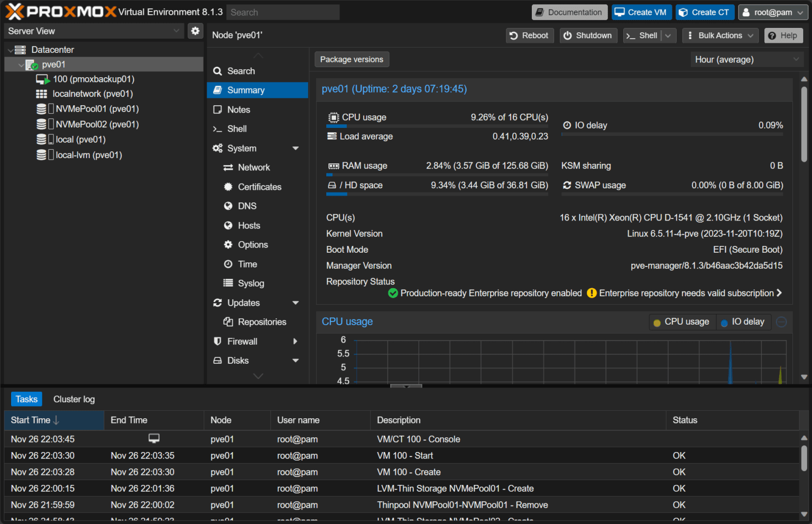
Task: Toggle the CPU usage series in the chart
Action: pos(682,321)
